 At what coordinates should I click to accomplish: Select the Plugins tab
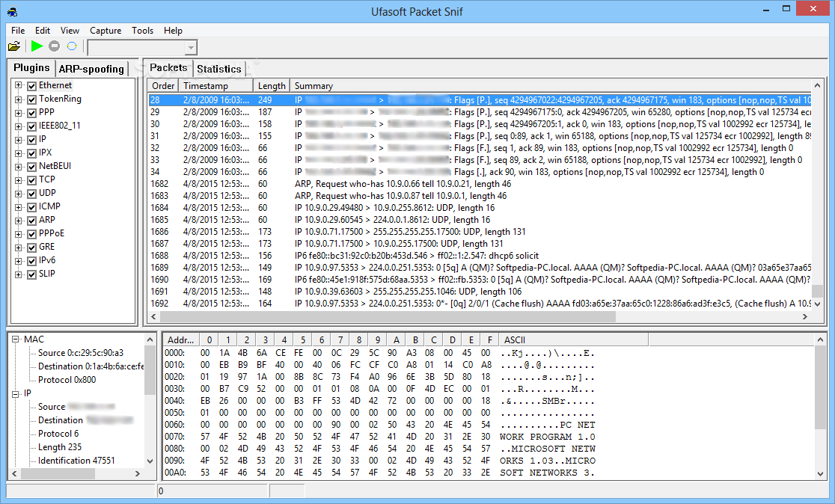(31, 67)
